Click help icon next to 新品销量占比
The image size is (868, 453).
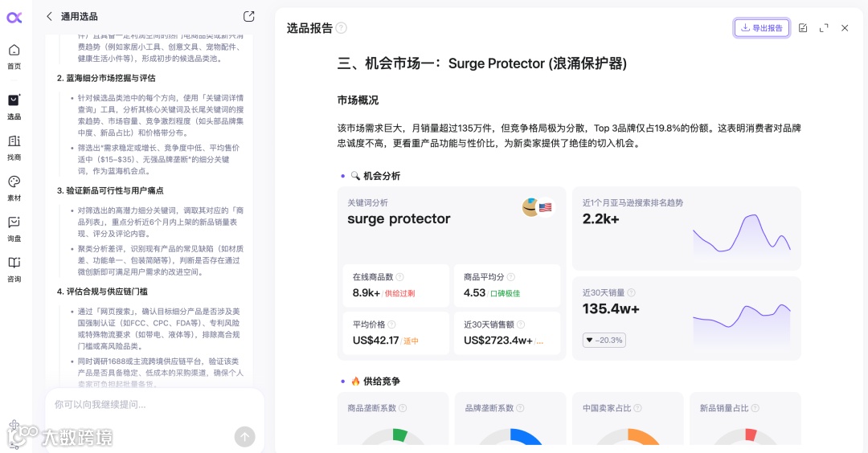(x=755, y=408)
